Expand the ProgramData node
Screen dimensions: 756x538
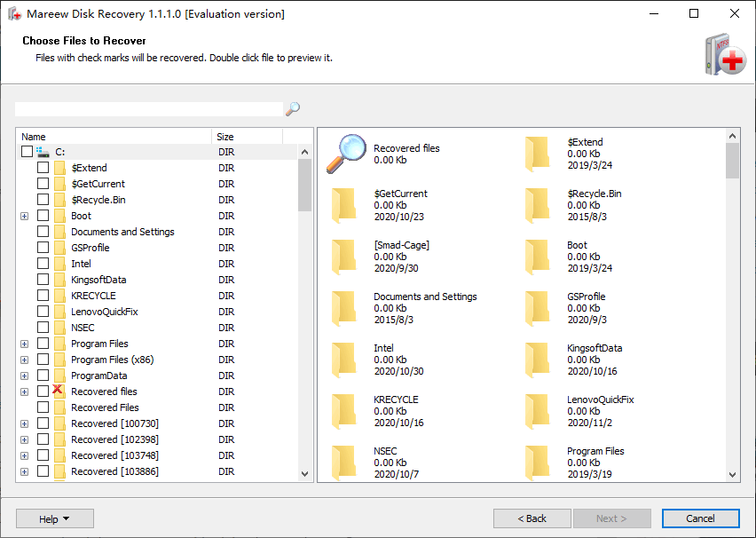25,376
